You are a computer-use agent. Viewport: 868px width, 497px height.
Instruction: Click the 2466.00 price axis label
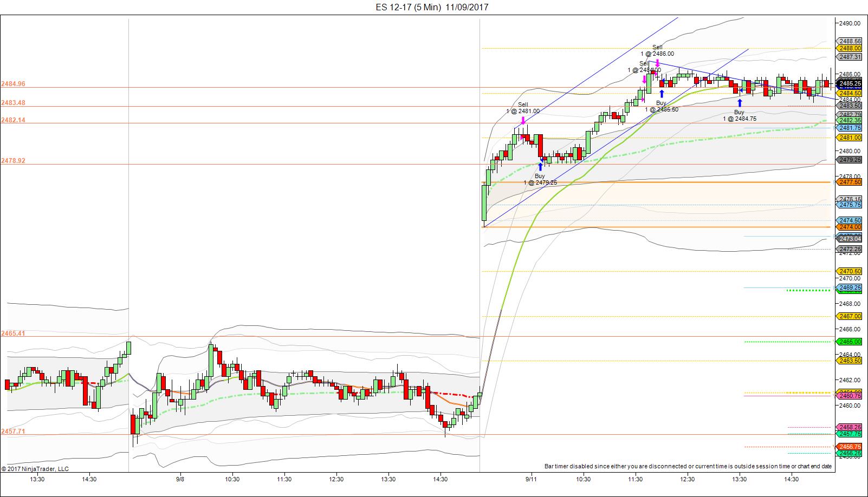pos(850,329)
